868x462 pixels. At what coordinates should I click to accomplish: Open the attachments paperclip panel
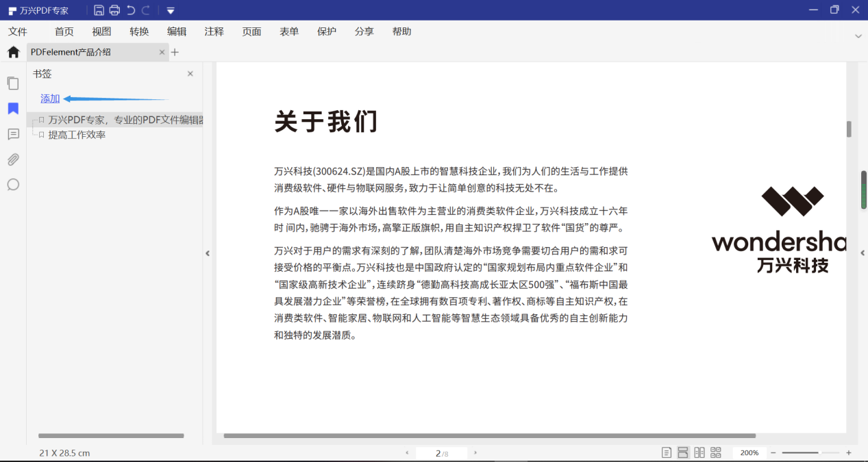point(13,159)
